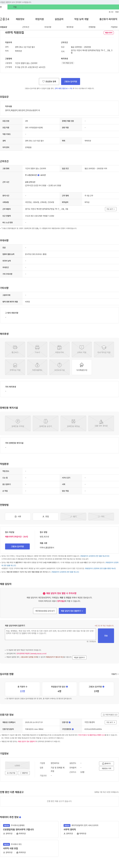Jump to the 근무조건 section tab

(x=26, y=27)
